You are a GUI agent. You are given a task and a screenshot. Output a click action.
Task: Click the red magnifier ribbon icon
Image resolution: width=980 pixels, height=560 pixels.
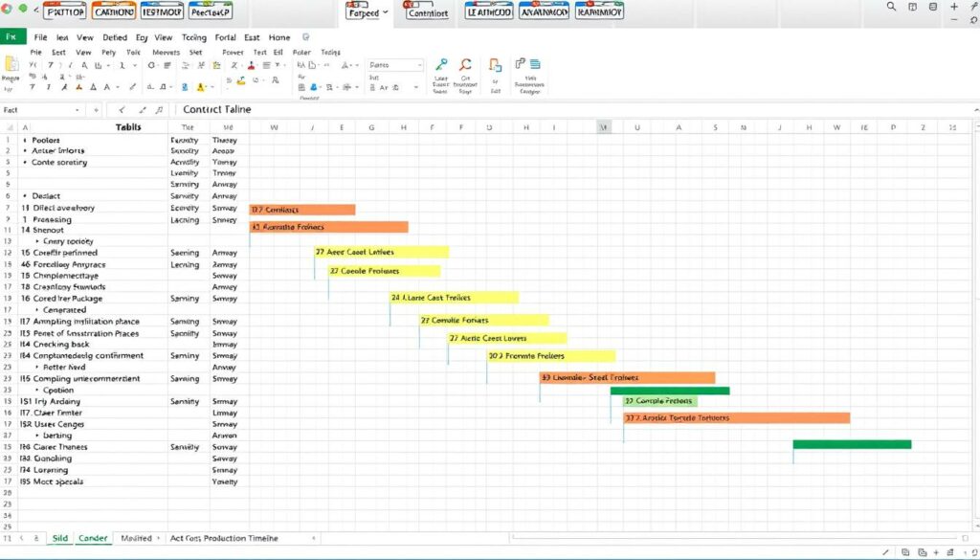[x=465, y=65]
